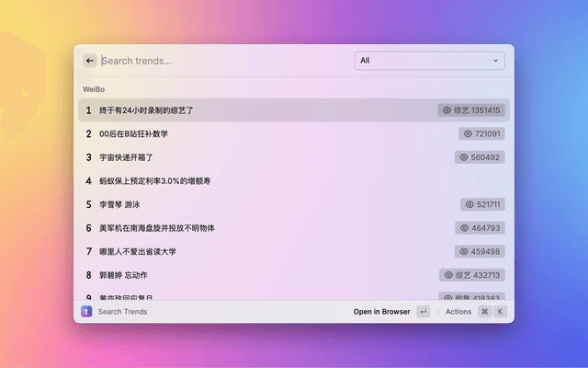Click the chevron arrow in All dropdown
The width and height of the screenshot is (588, 368).
pos(496,61)
